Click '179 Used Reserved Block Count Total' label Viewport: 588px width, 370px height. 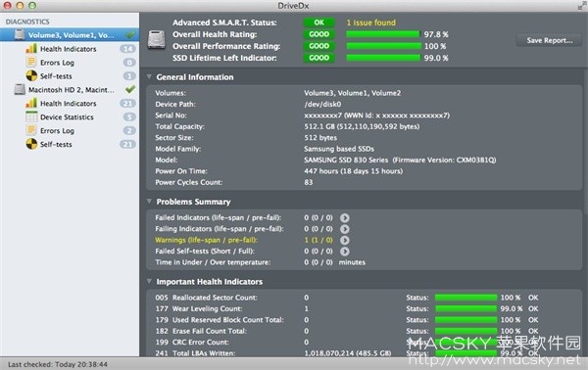[x=220, y=320]
